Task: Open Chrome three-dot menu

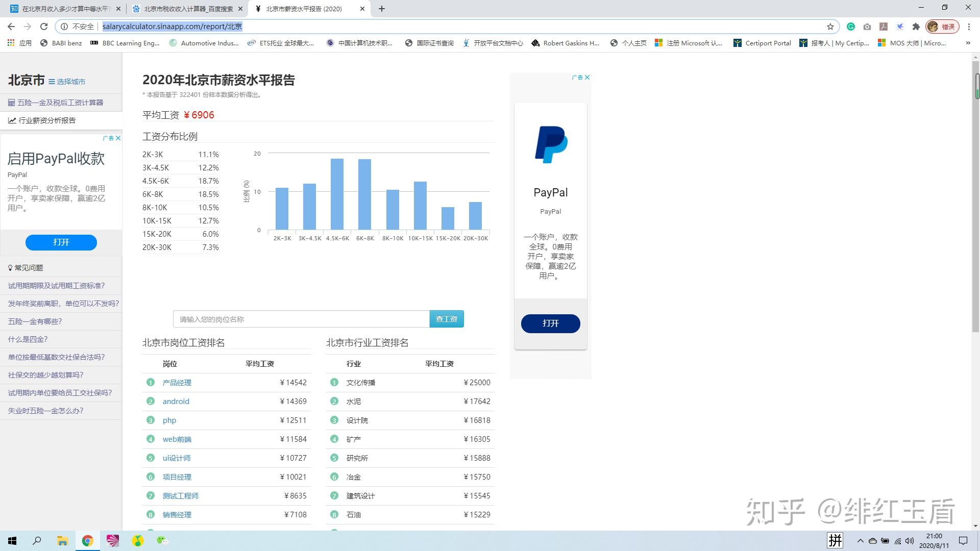Action: 969,27
